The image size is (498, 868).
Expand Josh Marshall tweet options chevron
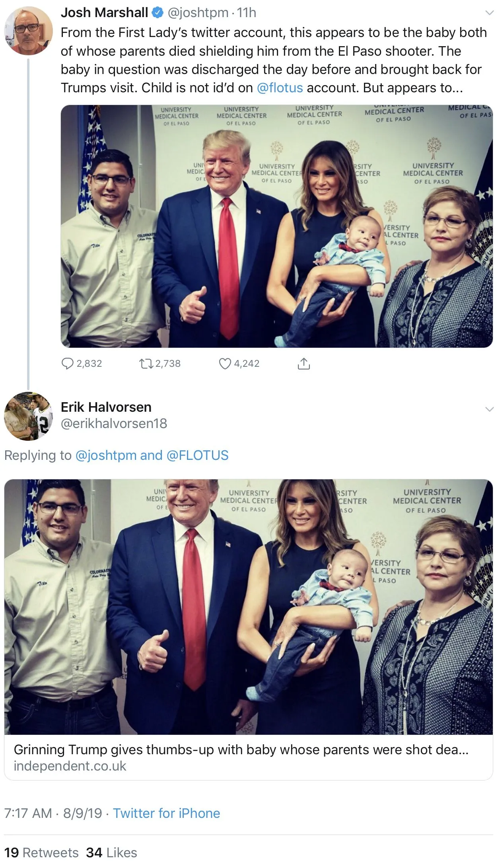490,13
